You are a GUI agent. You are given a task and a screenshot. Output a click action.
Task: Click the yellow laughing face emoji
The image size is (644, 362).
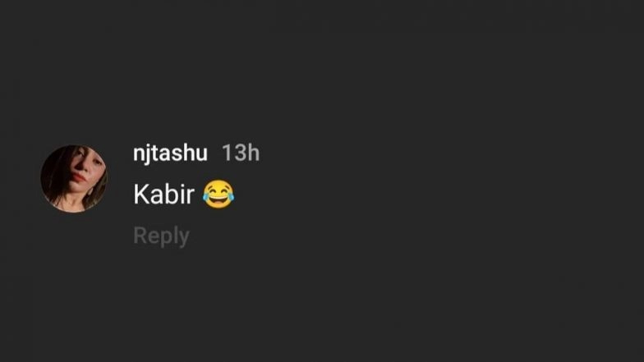(x=218, y=195)
